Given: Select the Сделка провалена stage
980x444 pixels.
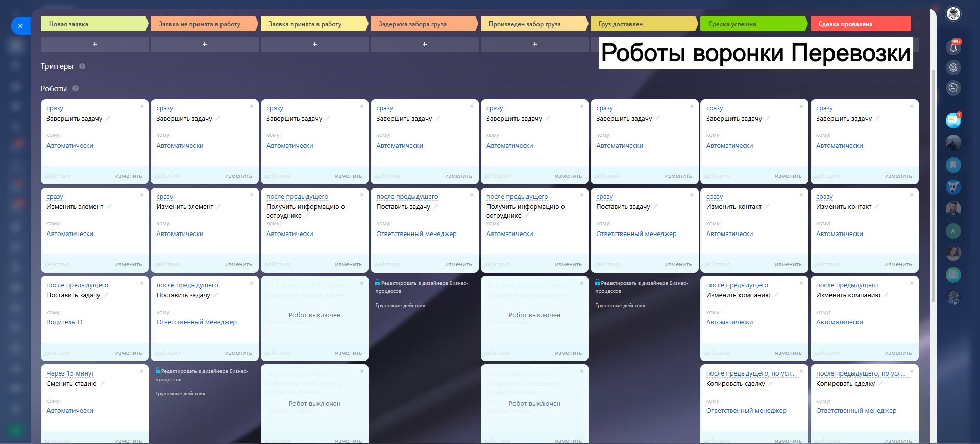Looking at the screenshot, I should point(861,24).
